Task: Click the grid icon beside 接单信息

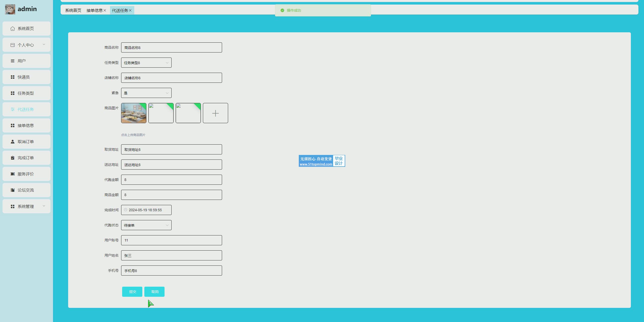Action: (x=13, y=125)
